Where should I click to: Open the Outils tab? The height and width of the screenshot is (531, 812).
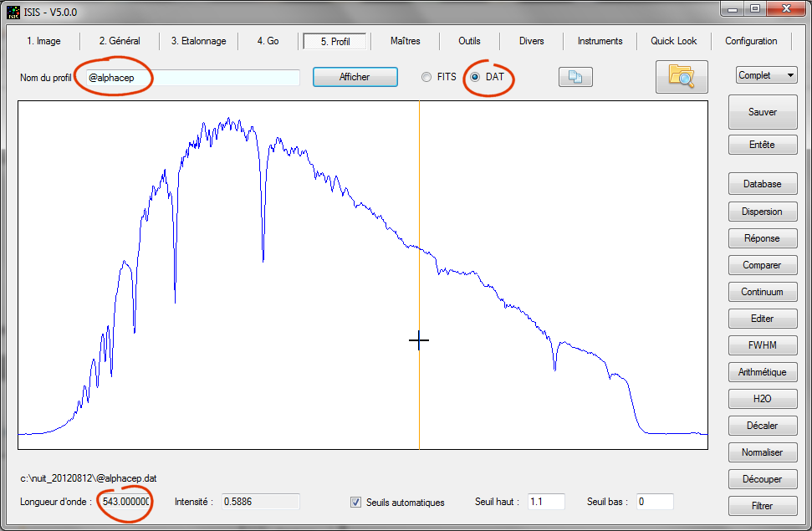(x=469, y=41)
